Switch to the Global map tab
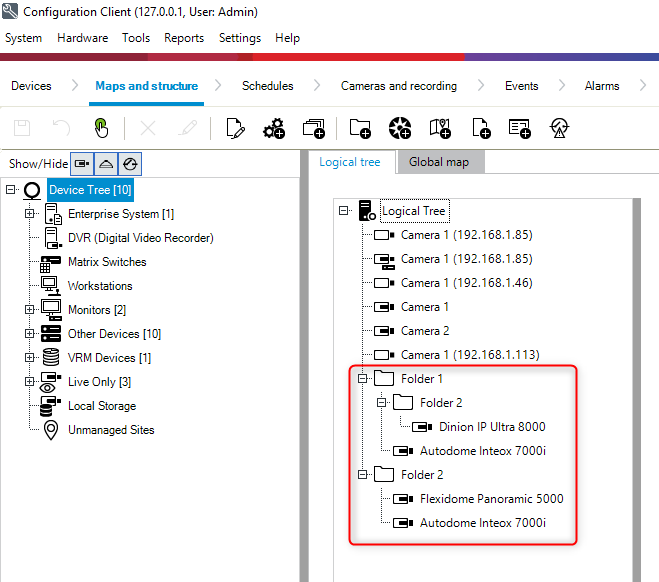659x582 pixels. [x=438, y=162]
